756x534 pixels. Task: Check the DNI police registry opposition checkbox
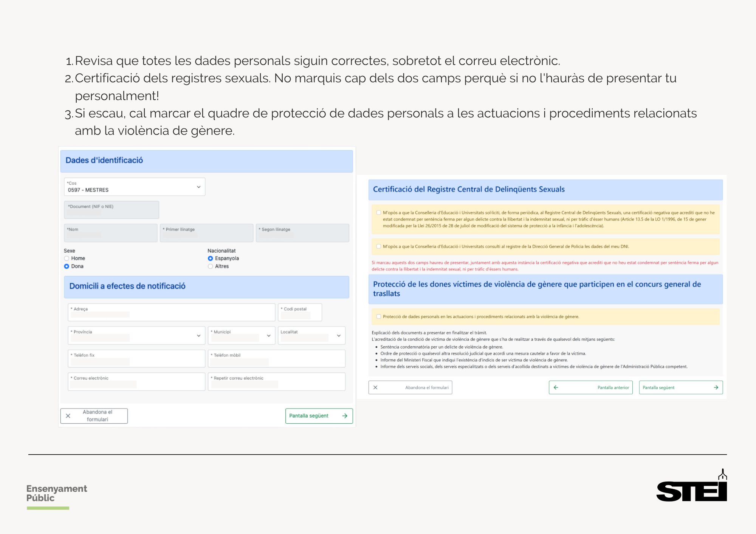click(378, 246)
